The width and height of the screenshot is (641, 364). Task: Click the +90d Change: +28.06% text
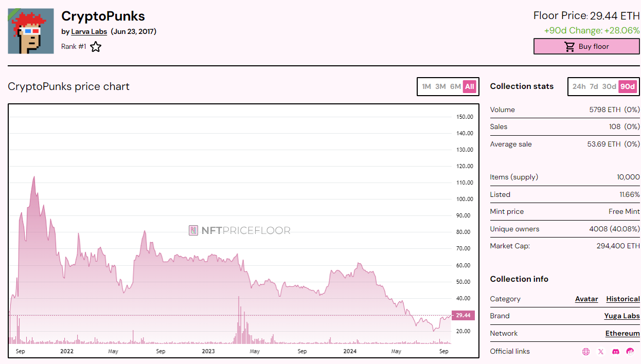[592, 31]
